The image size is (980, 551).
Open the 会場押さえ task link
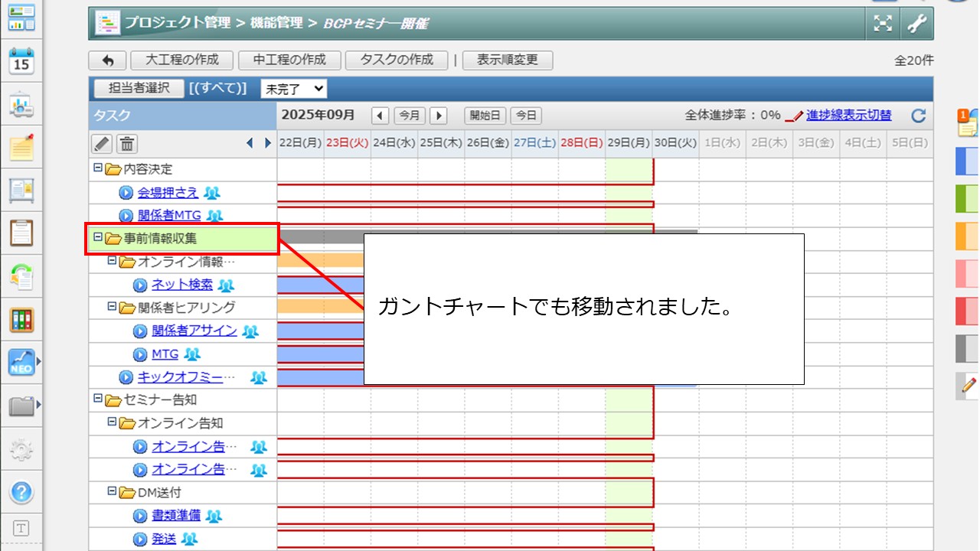(168, 193)
